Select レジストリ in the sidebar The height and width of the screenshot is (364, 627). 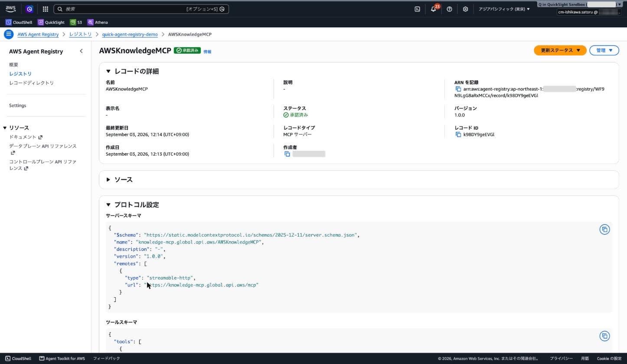20,74
